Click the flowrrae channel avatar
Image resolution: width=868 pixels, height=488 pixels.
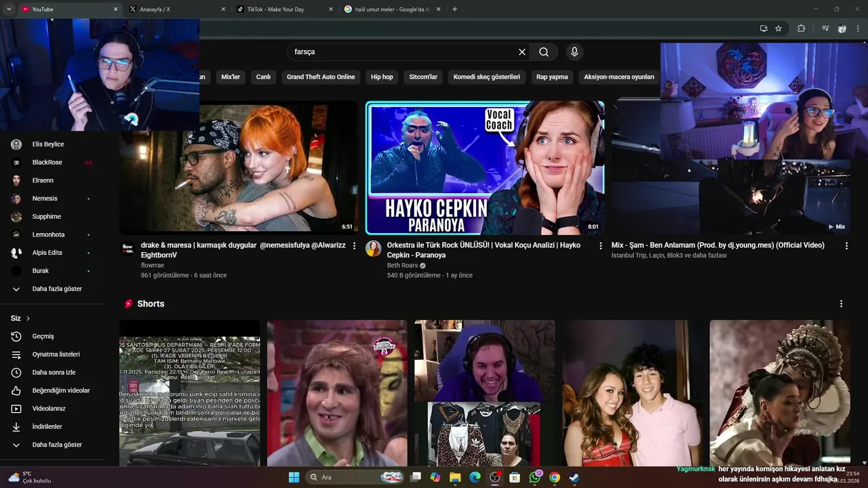(127, 249)
